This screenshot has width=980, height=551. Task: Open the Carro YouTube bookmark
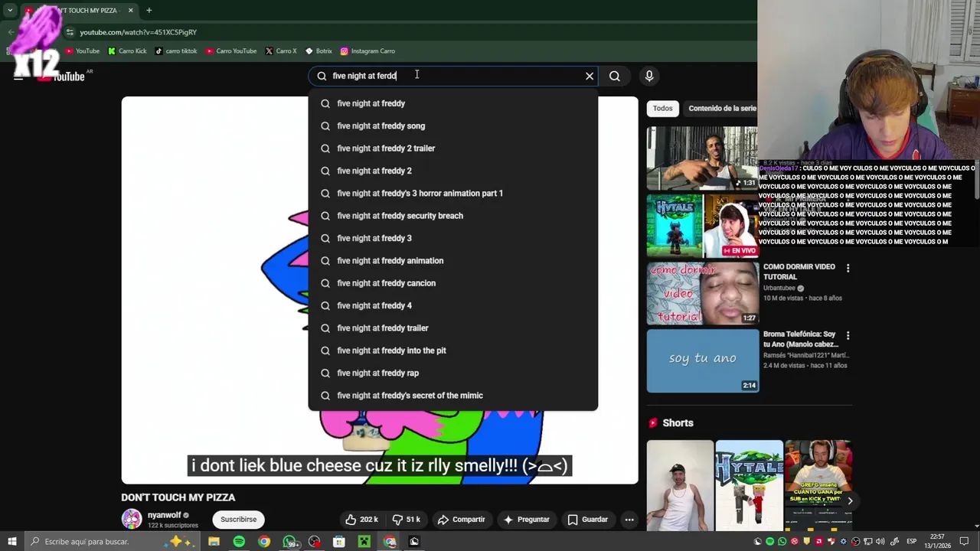231,51
